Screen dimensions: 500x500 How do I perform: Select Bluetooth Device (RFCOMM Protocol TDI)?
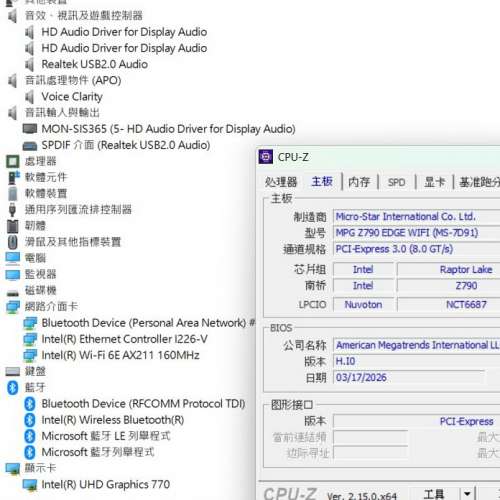coord(143,404)
